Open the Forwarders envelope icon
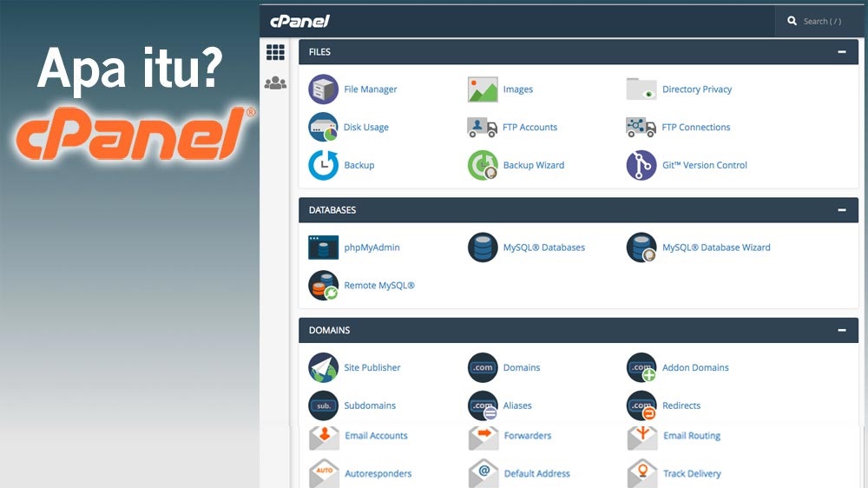This screenshot has width=868, height=488. tap(483, 438)
